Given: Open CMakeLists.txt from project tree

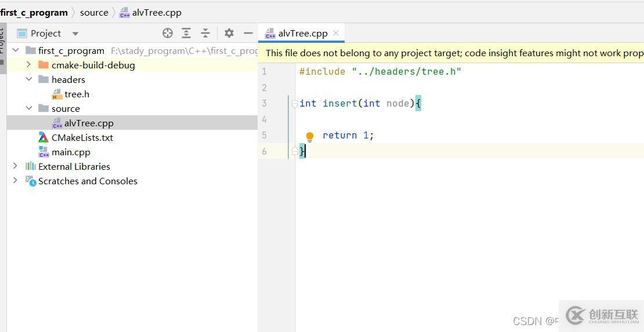Looking at the screenshot, I should coord(82,137).
